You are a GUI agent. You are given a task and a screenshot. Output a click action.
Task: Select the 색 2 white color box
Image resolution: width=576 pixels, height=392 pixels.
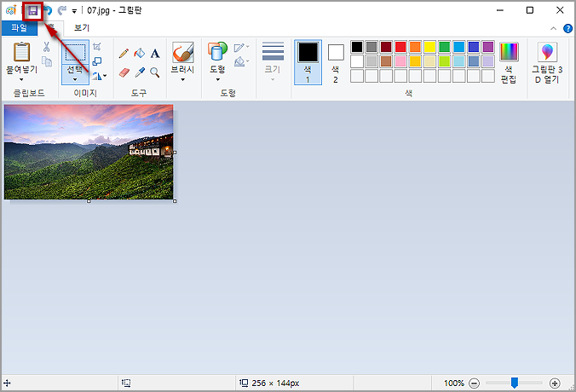336,63
